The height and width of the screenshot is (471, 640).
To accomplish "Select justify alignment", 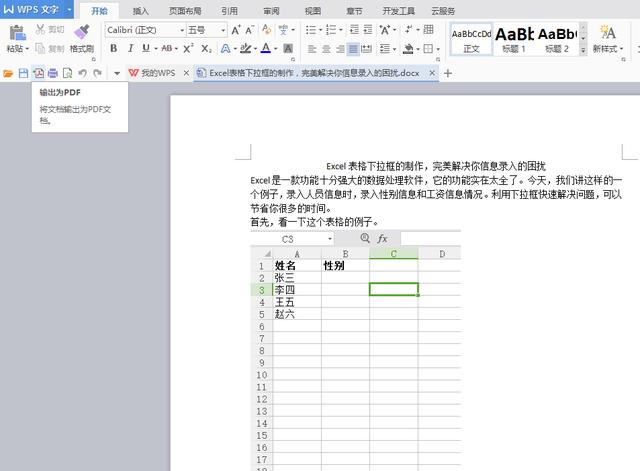I will click(x=353, y=49).
